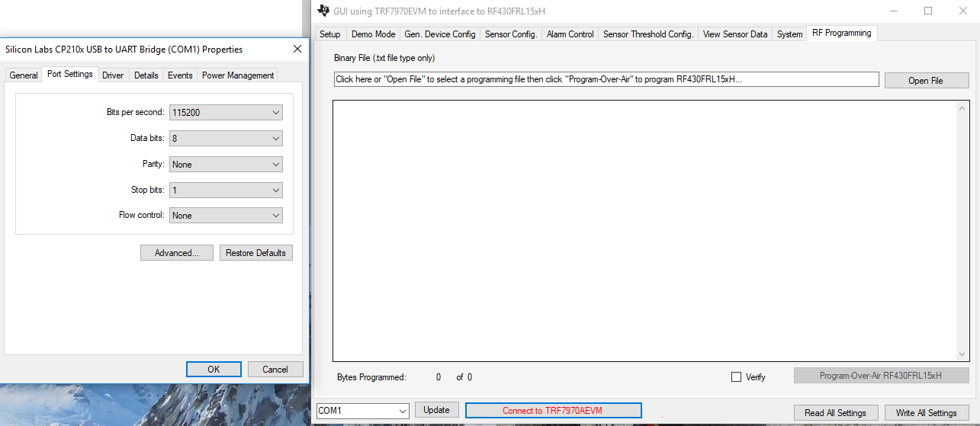Switch to the Events tab
Image resolution: width=980 pixels, height=426 pixels.
click(x=180, y=75)
